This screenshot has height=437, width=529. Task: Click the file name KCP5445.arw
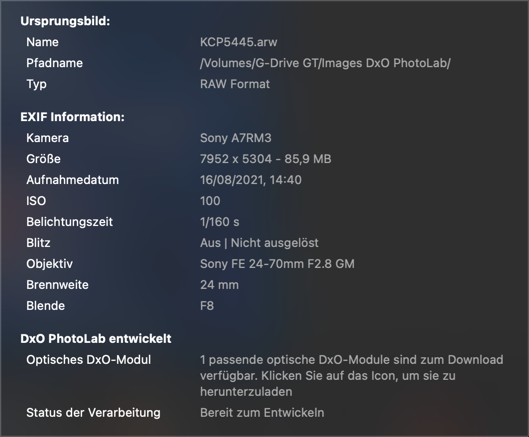[239, 42]
